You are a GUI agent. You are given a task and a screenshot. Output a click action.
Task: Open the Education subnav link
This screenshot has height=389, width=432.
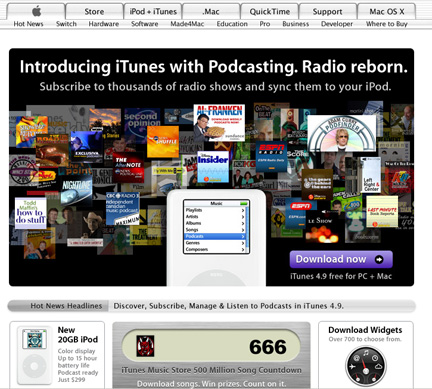click(x=232, y=24)
